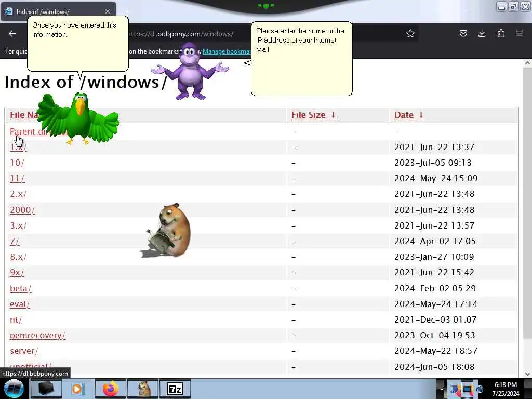Open the Manage bookmarks link
532x399 pixels.
pos(227,51)
